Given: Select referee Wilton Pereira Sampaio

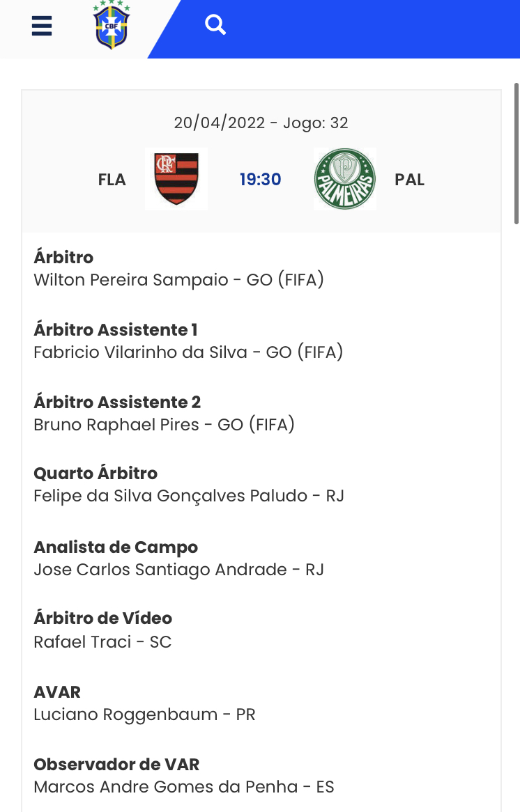Looking at the screenshot, I should point(179,280).
